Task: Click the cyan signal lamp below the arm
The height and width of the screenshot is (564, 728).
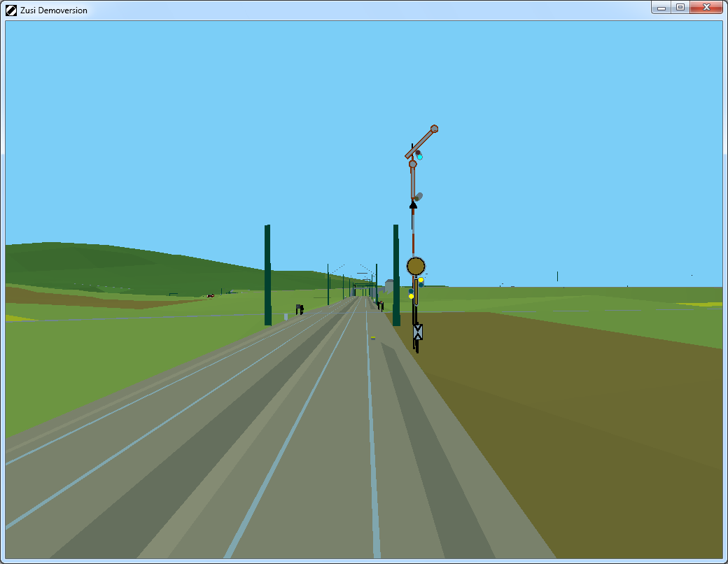Action: click(x=420, y=157)
